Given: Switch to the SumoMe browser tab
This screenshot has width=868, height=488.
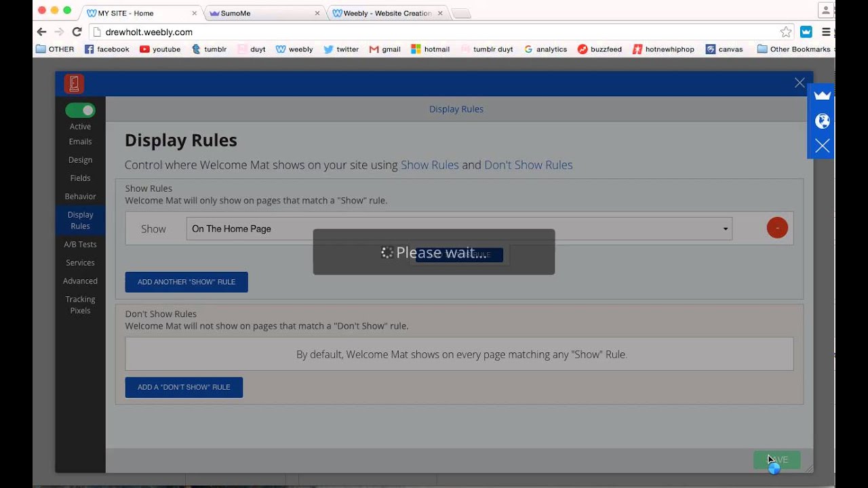Looking at the screenshot, I should coord(264,13).
